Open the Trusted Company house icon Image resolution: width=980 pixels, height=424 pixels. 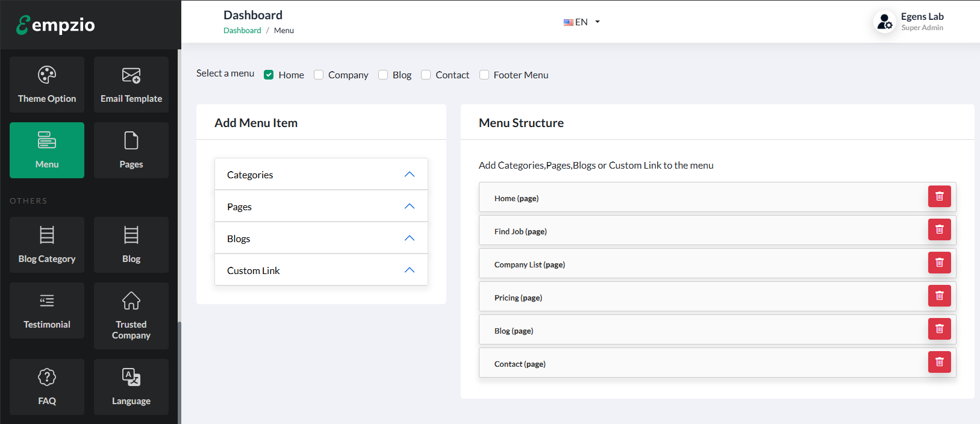131,301
